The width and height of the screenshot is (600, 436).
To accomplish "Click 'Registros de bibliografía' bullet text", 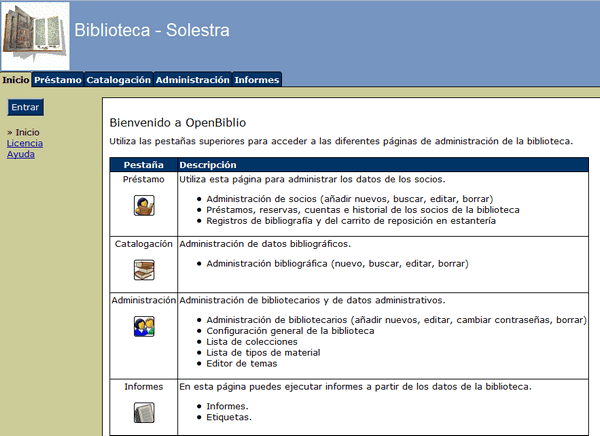I will point(351,221).
